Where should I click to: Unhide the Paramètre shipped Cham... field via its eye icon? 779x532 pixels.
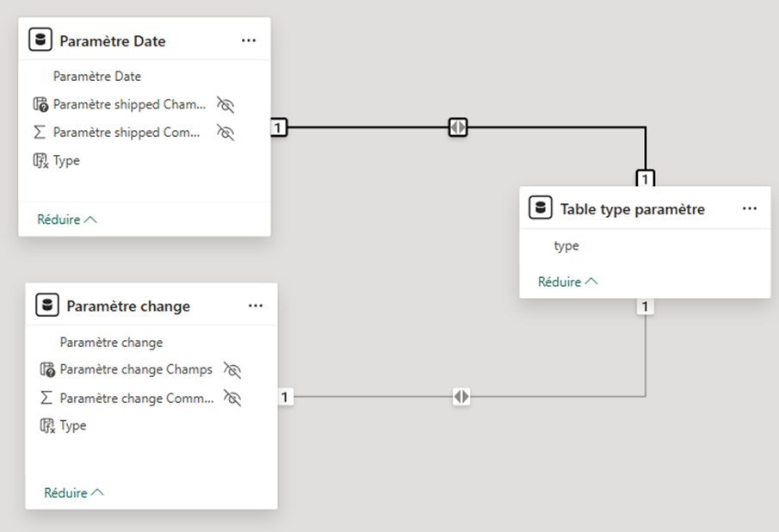pyautogui.click(x=226, y=104)
